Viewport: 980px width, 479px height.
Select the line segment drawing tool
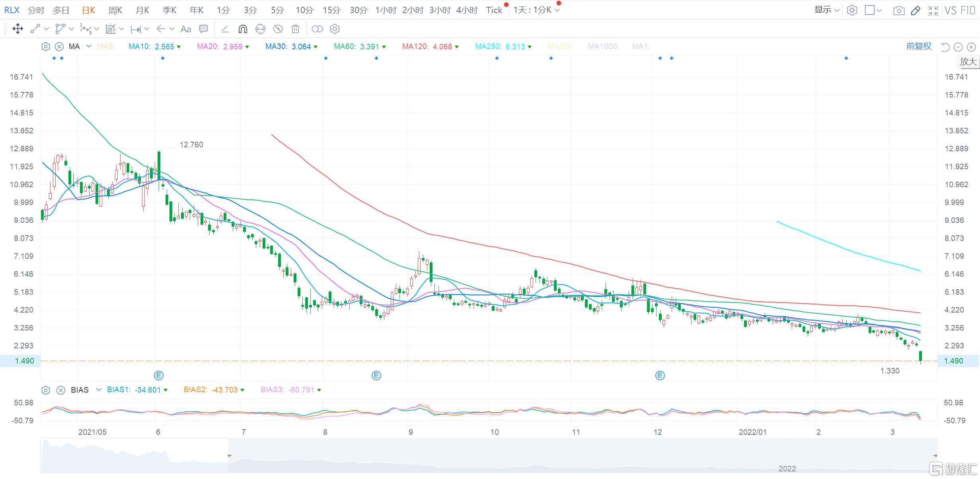35,29
